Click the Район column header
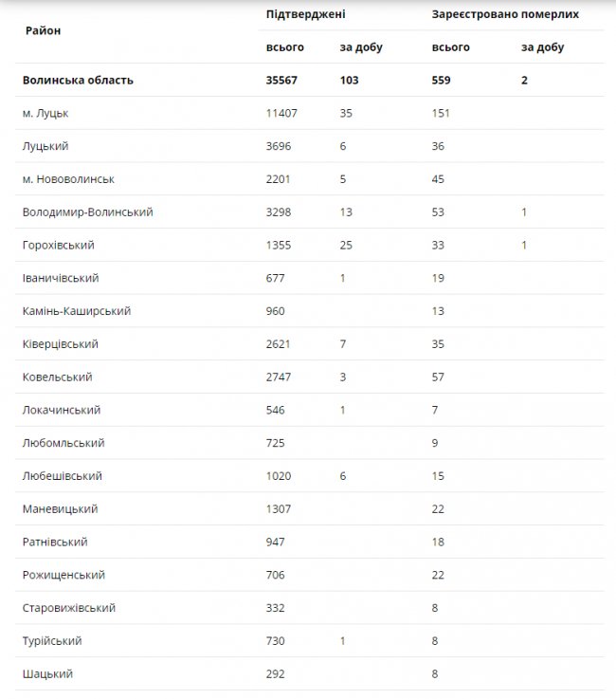Screen dimensions: 616x699 [x=43, y=30]
